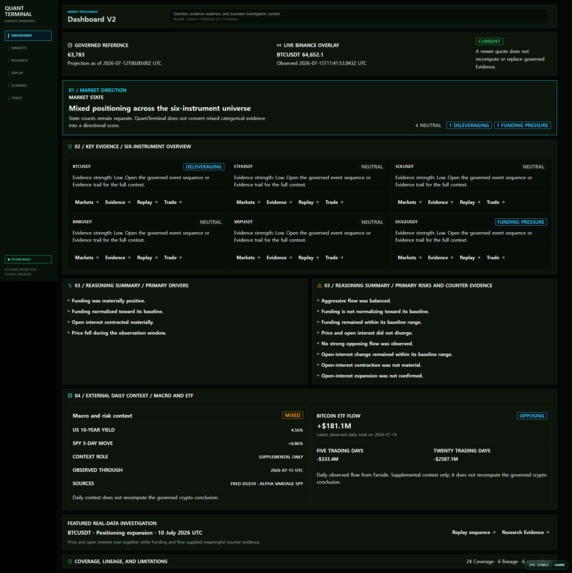Open the Replay link on the XRPUSDT card
The width and height of the screenshot is (572, 573).
[x=309, y=258]
